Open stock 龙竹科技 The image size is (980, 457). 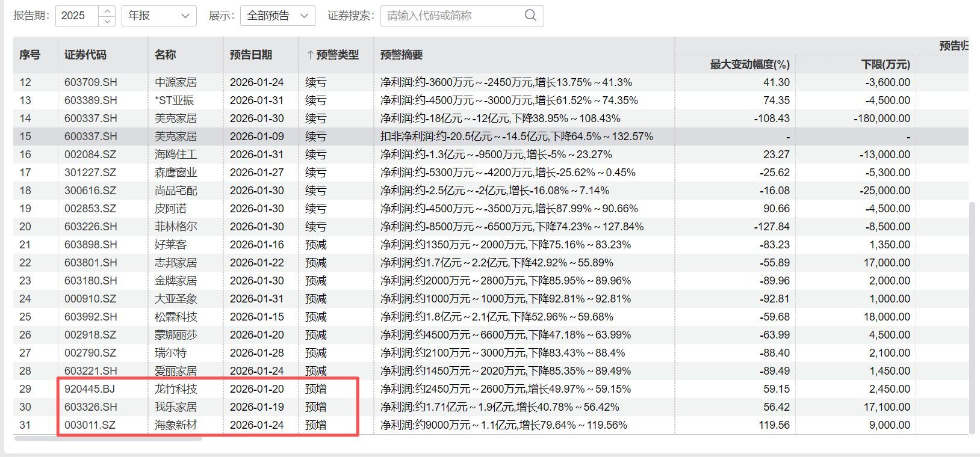pyautogui.click(x=176, y=389)
